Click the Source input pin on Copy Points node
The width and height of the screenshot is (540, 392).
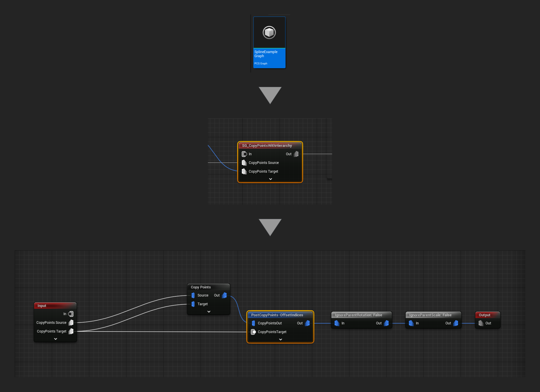click(193, 295)
